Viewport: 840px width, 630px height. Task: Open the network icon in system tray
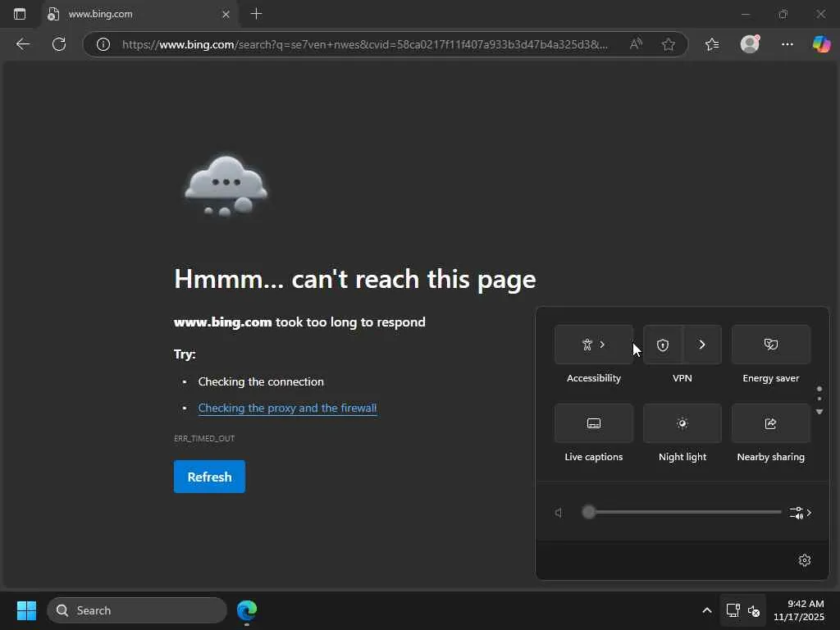point(733,610)
